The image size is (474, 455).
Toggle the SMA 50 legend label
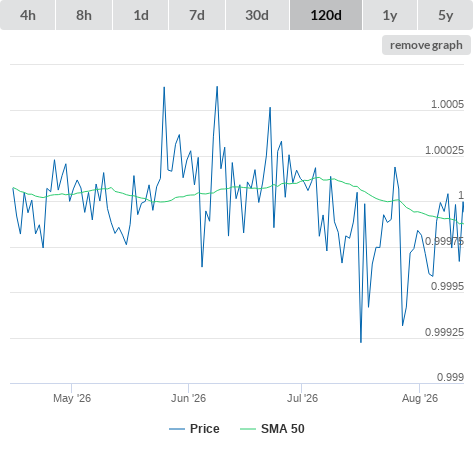(283, 429)
